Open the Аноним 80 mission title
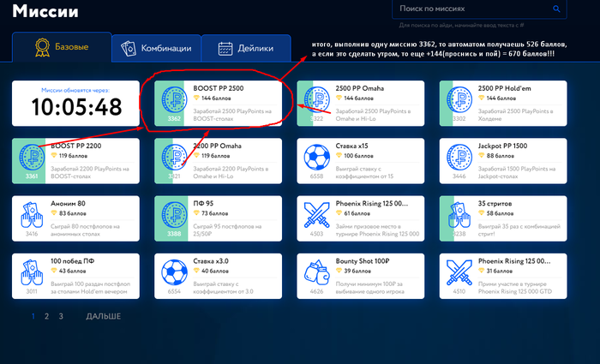The width and height of the screenshot is (600, 364). [68, 204]
